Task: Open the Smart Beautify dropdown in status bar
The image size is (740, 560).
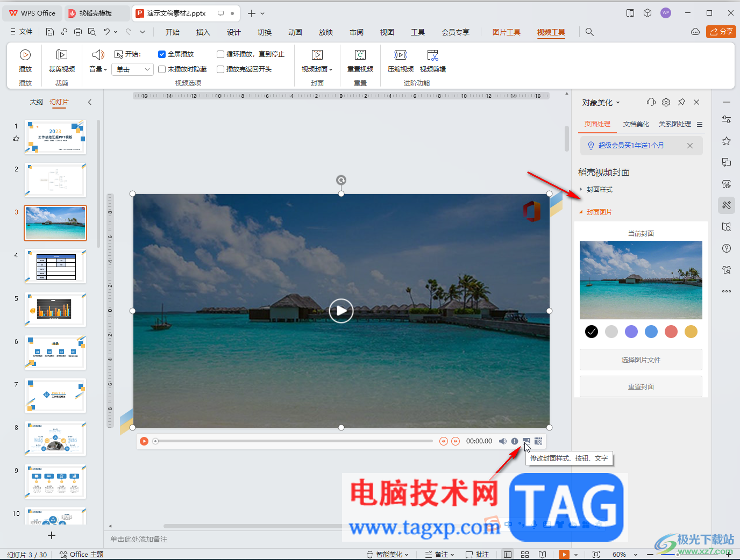Action: click(387, 554)
